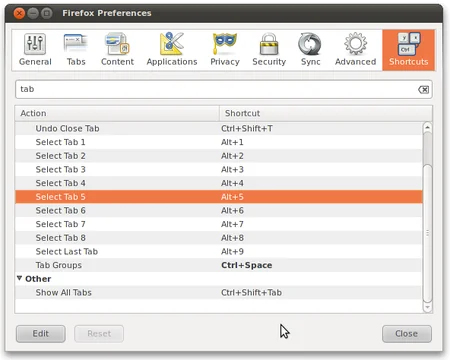
Task: Click the Alt+9 shortcut cell
Action: coord(232,252)
